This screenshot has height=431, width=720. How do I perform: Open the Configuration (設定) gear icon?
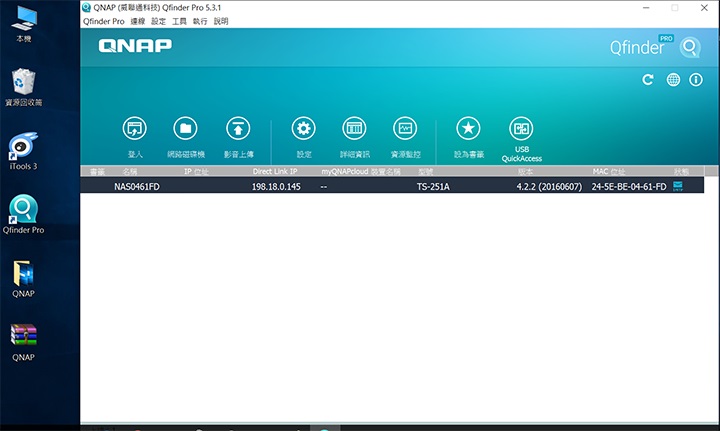tap(304, 129)
